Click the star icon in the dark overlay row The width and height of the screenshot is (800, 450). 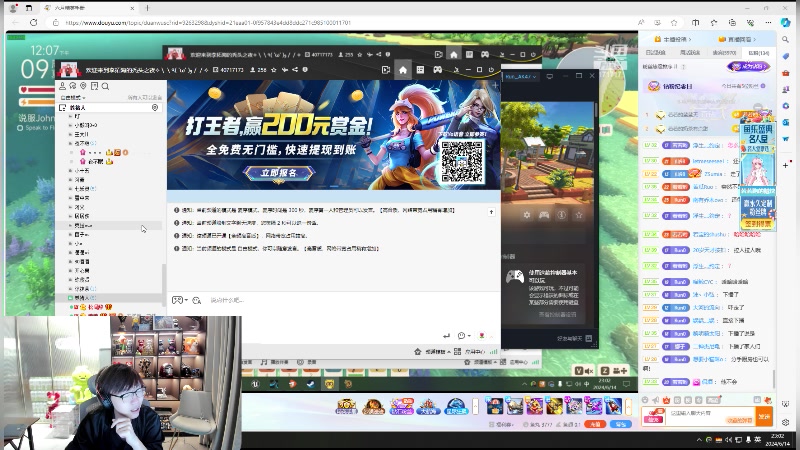pyautogui.click(x=579, y=215)
